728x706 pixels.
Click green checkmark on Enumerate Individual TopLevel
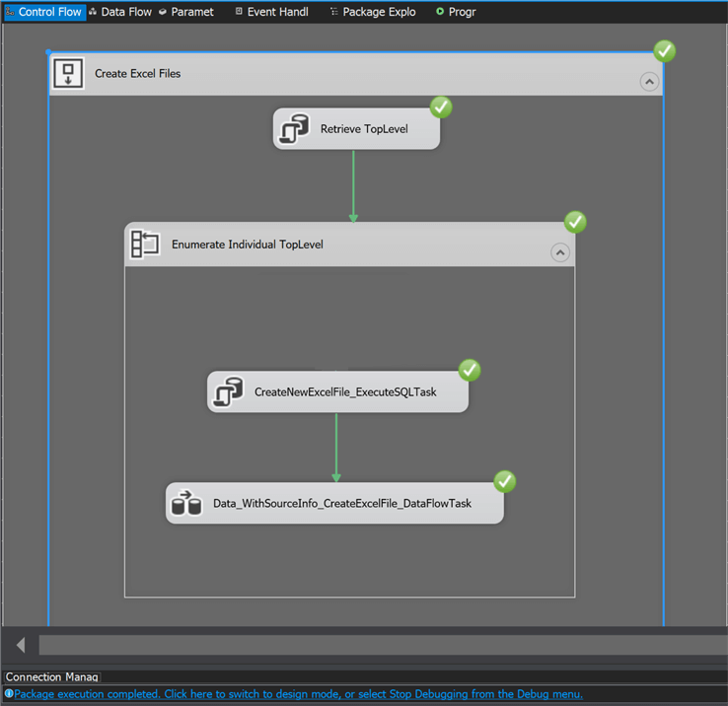[575, 222]
